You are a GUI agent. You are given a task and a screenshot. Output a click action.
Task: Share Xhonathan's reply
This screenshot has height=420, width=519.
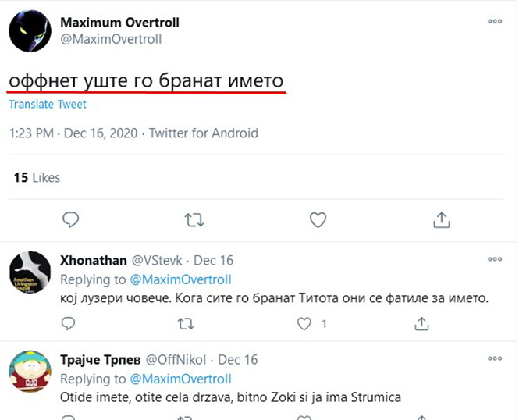coord(421,322)
